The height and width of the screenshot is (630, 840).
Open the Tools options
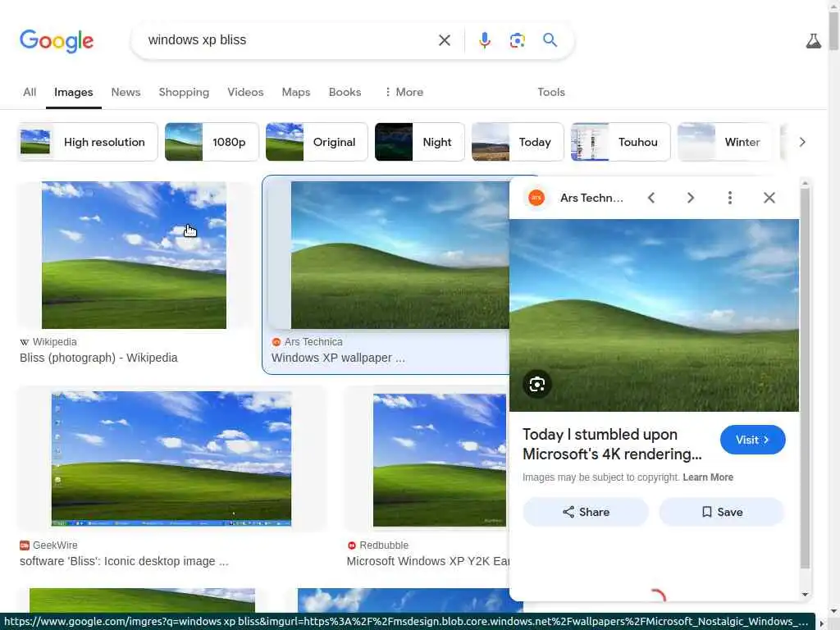pyautogui.click(x=551, y=92)
